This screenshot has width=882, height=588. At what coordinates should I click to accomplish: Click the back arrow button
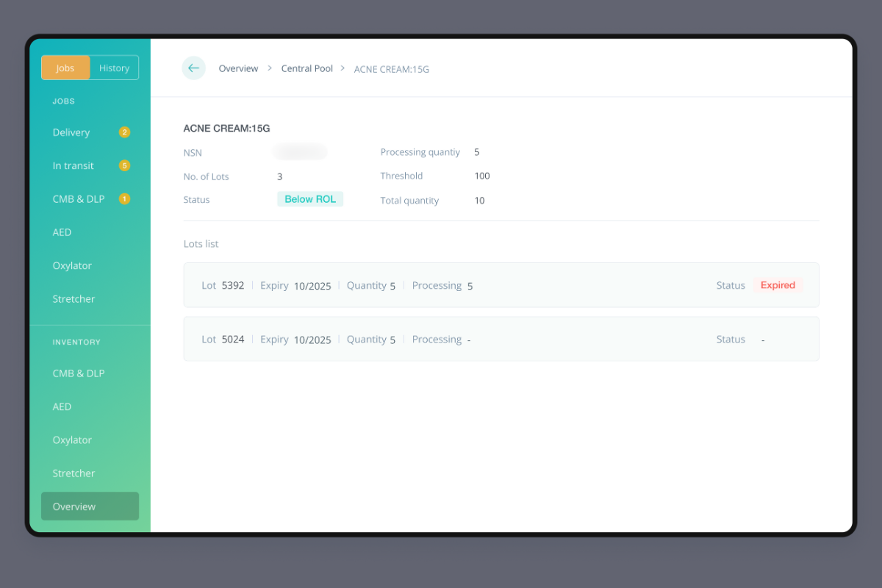[193, 68]
